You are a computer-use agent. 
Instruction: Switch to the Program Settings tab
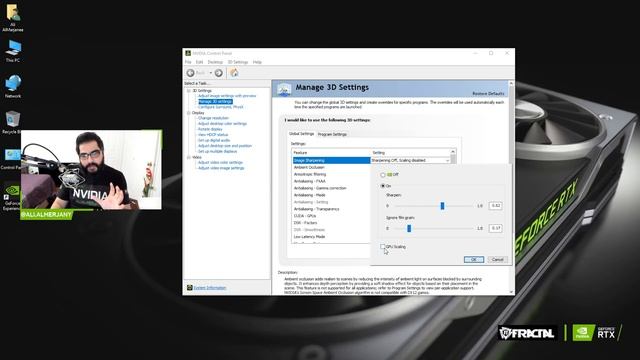click(332, 134)
